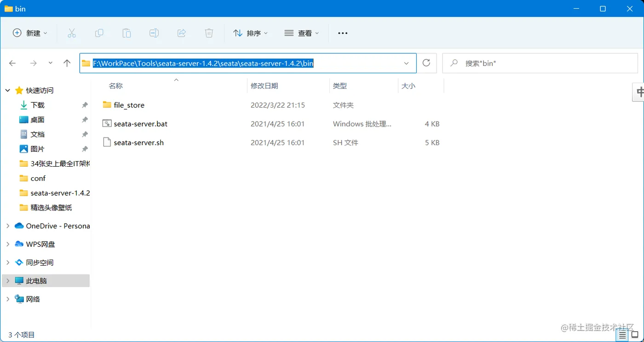Click the folder icon in address bar
Viewport: 644px width, 342px height.
point(86,63)
